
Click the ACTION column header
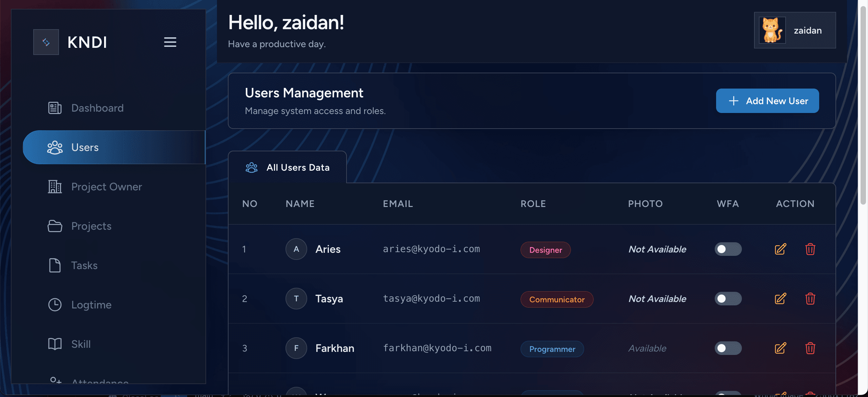click(795, 204)
